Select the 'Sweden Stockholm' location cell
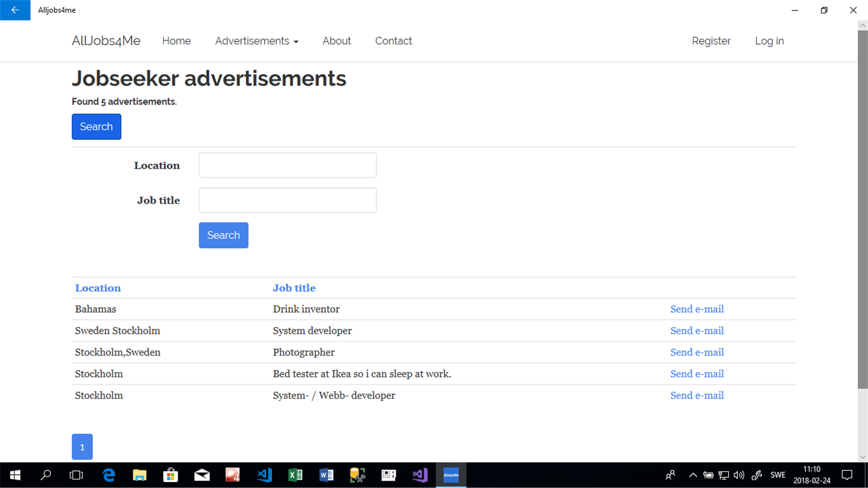 (x=118, y=331)
